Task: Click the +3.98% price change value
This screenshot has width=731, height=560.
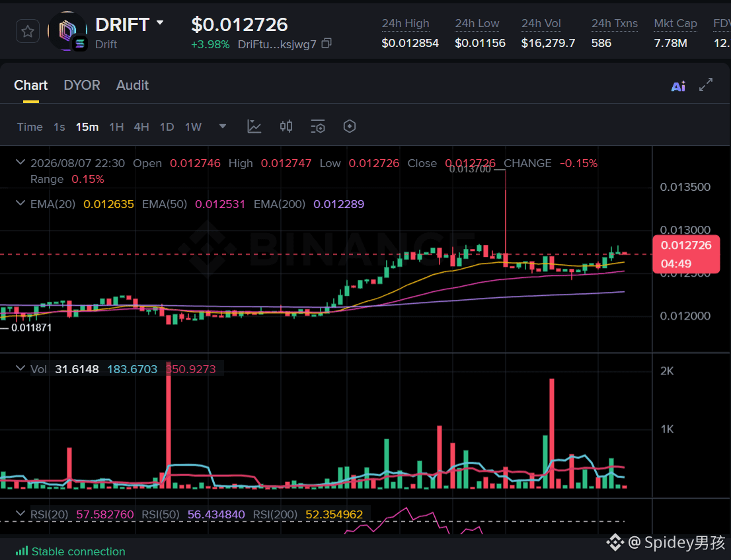Action: point(210,44)
